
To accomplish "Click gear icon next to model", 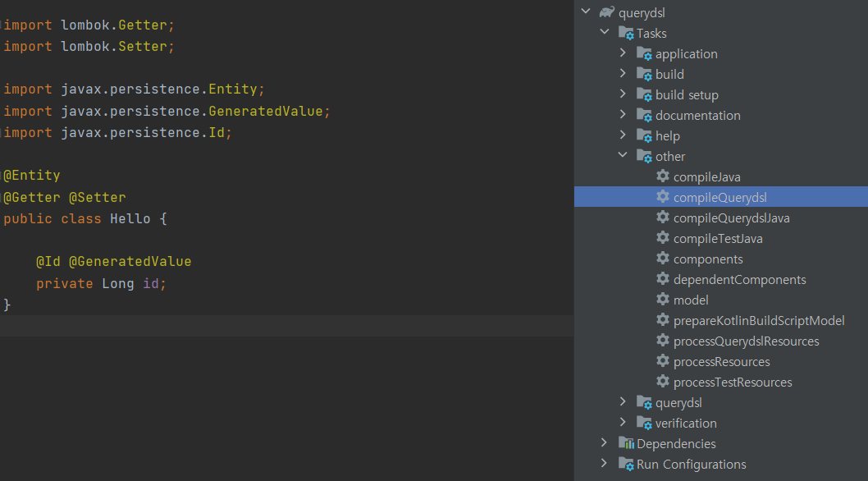I will pos(663,300).
